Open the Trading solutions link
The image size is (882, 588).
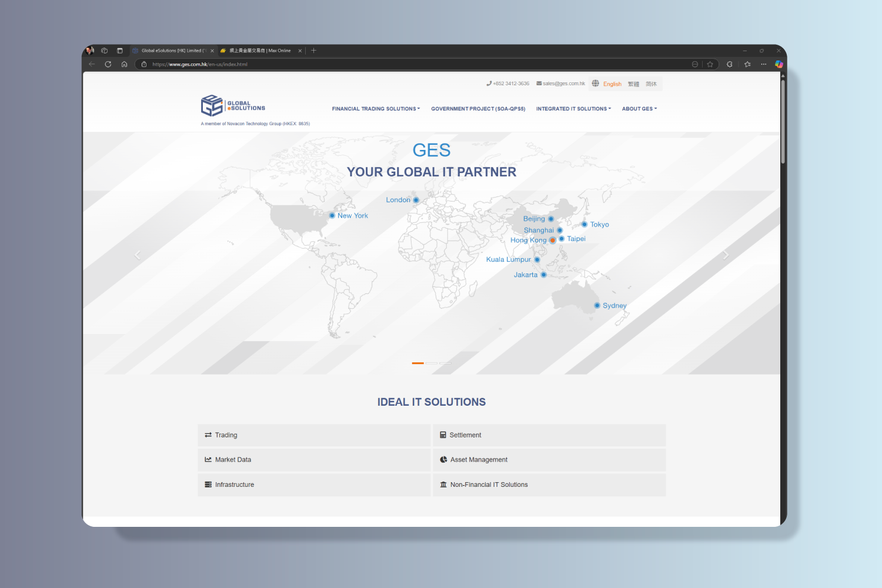pos(226,435)
